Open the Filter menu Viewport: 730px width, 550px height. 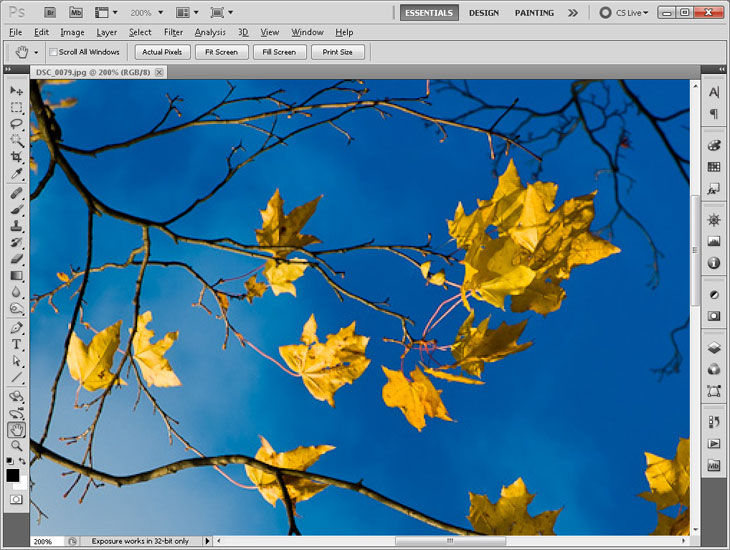173,32
